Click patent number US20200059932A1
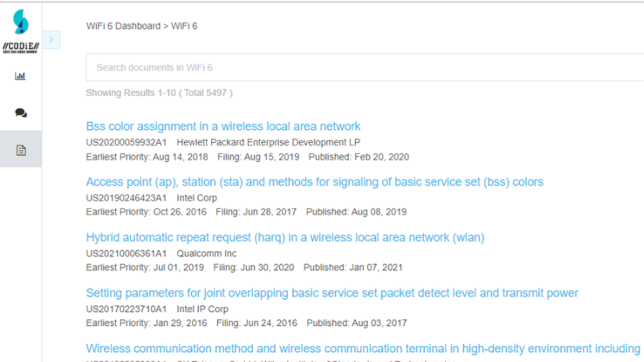 (x=126, y=142)
